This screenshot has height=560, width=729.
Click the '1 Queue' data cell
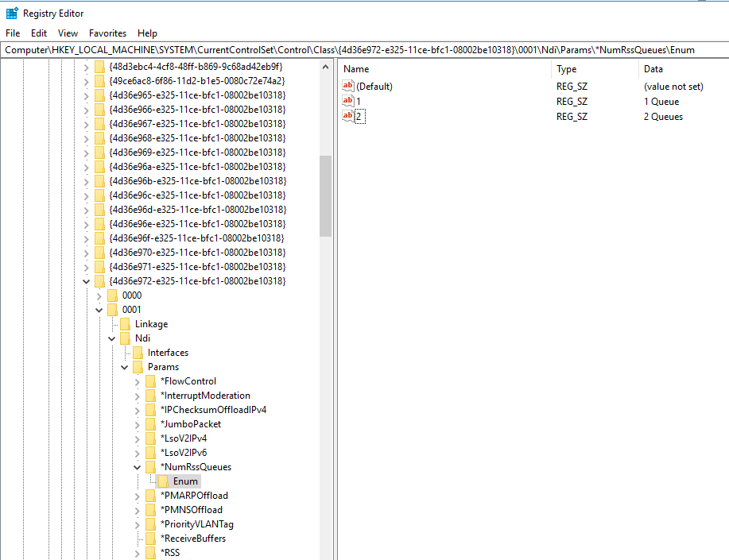[661, 102]
